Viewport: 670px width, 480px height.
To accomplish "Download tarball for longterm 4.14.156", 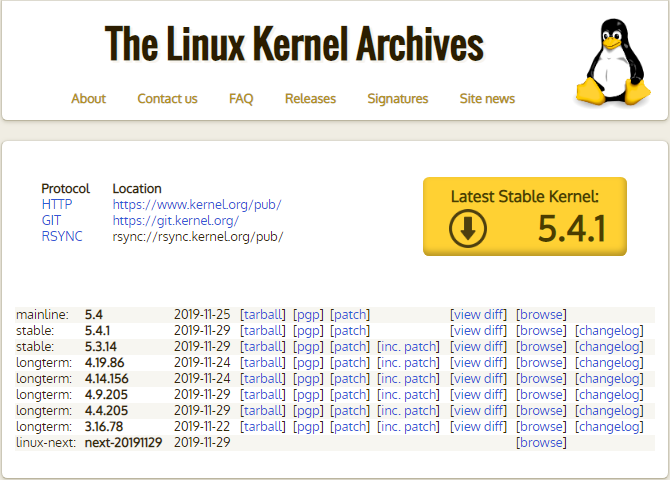I will (x=263, y=379).
